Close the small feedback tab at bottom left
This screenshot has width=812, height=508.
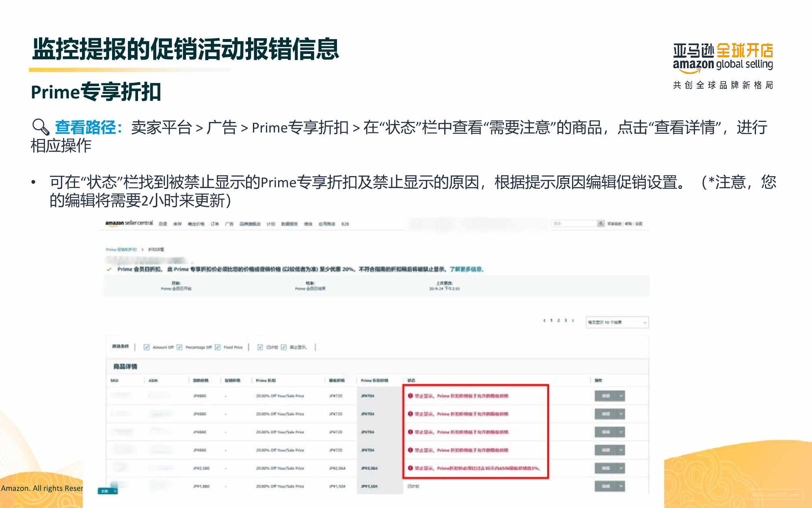(x=115, y=491)
